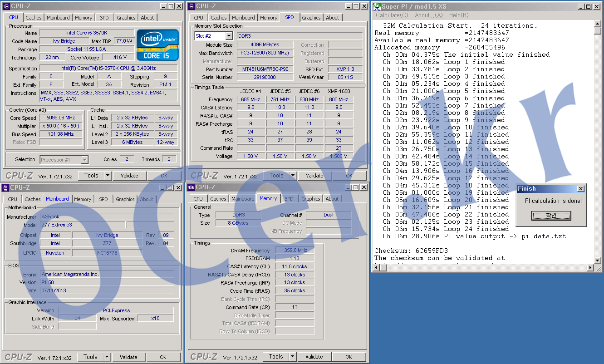Click Validate button in Memory window
This screenshot has height=364, width=604.
[314, 357]
